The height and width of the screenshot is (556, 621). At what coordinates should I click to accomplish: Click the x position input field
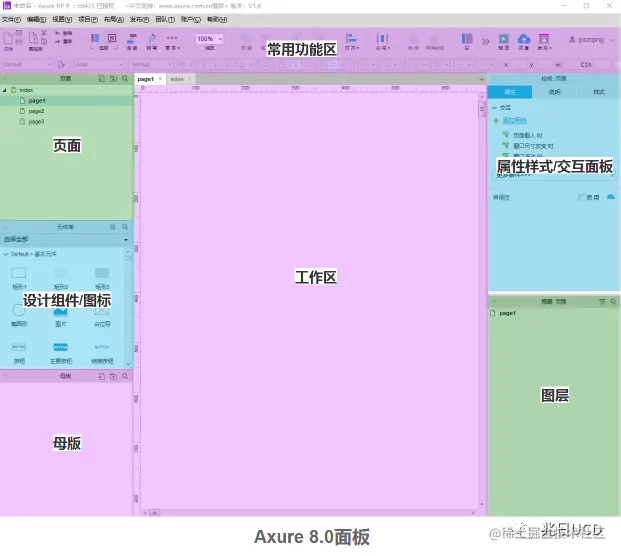pos(519,64)
